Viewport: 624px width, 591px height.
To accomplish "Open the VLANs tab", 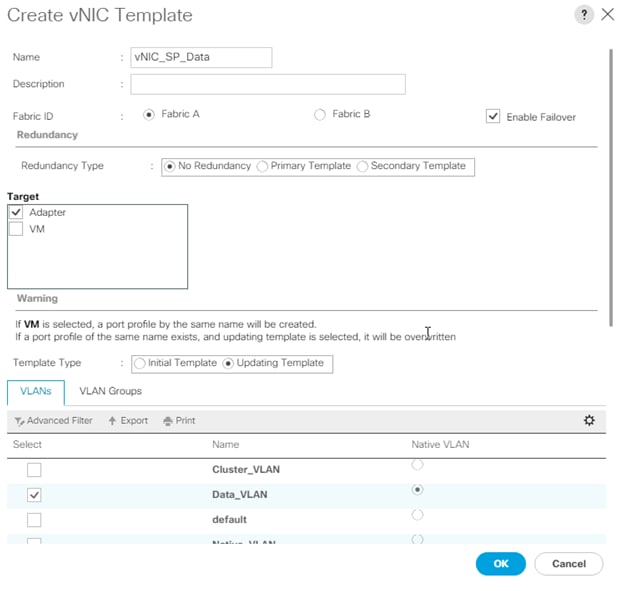I will coord(36,392).
